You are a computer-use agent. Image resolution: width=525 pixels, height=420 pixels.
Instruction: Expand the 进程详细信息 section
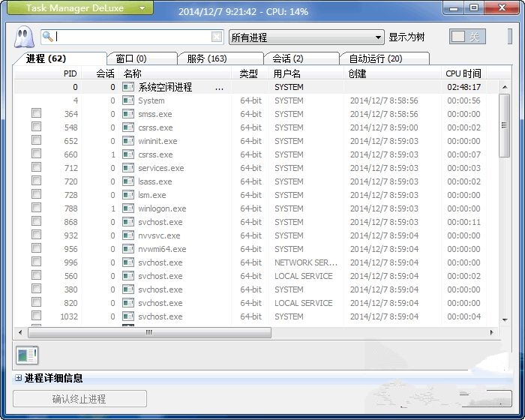(19, 378)
